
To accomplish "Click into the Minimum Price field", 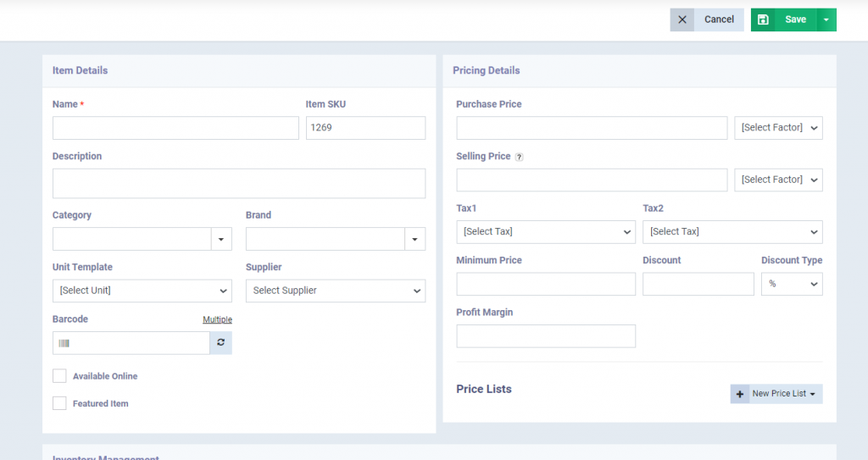I will [546, 284].
